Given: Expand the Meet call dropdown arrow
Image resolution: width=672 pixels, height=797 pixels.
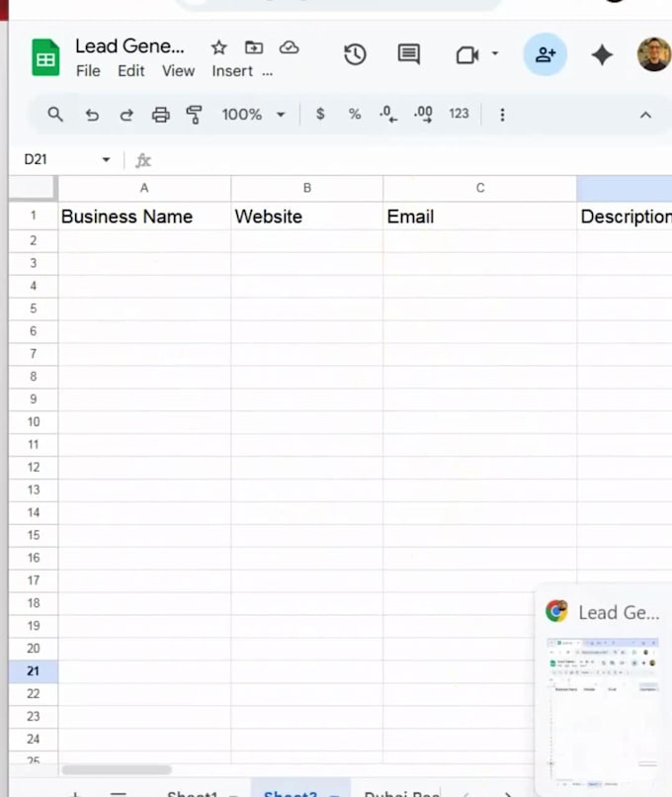Looking at the screenshot, I should 495,52.
